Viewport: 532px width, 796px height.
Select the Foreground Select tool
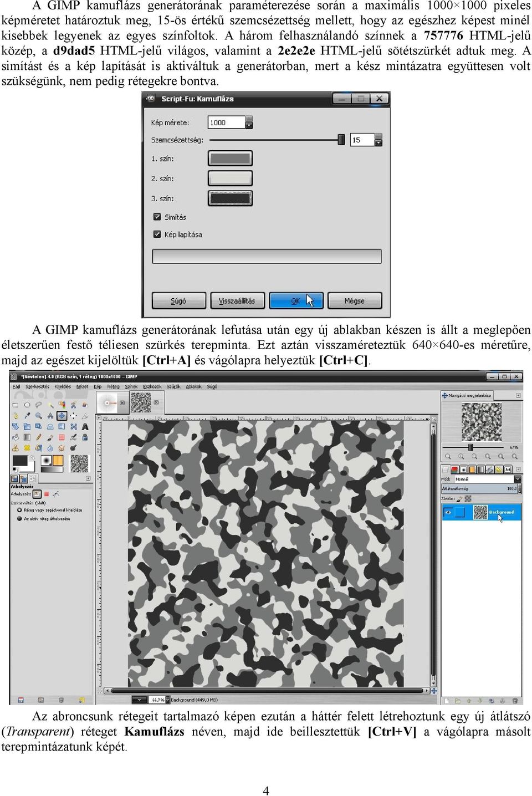[85, 405]
